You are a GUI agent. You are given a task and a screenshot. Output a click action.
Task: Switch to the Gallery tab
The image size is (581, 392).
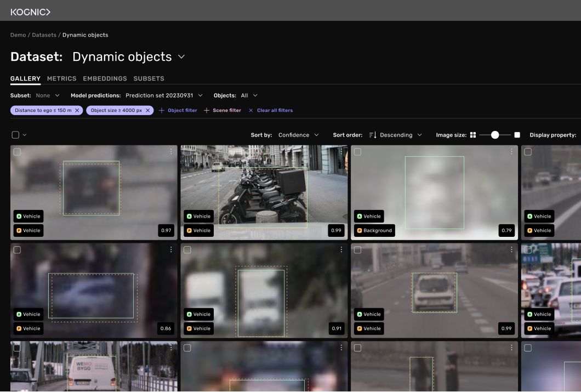point(25,78)
